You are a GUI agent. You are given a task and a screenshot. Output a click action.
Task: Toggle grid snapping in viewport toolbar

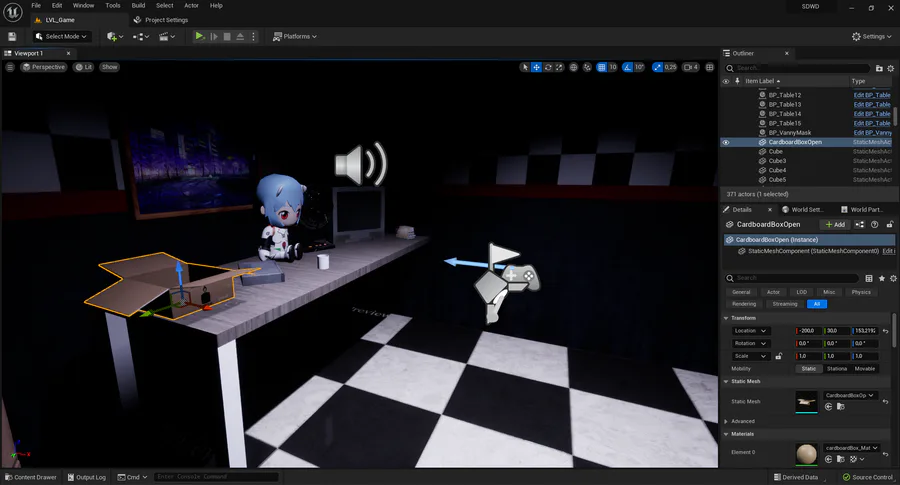pos(602,67)
